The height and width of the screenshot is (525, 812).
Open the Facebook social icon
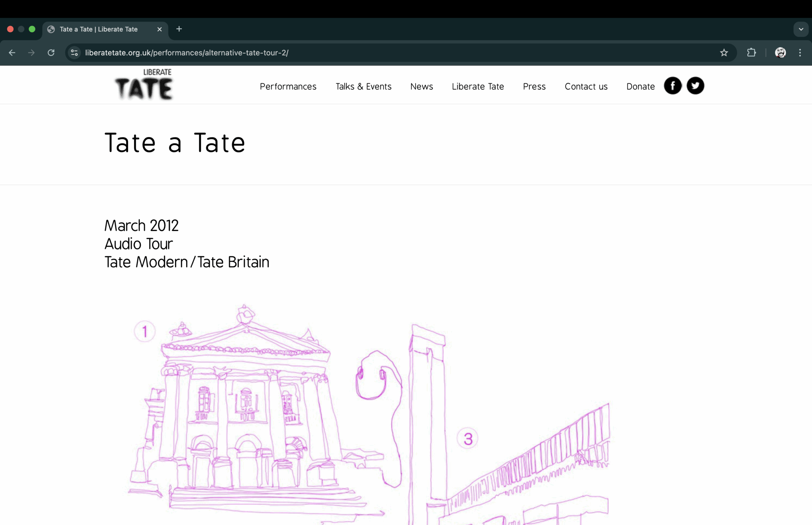pos(672,86)
